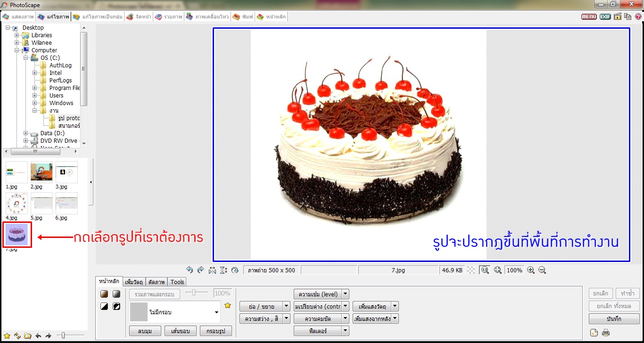Open the ย่อ / ขยาย dropdown arrow
644x343 pixels.
[286, 306]
